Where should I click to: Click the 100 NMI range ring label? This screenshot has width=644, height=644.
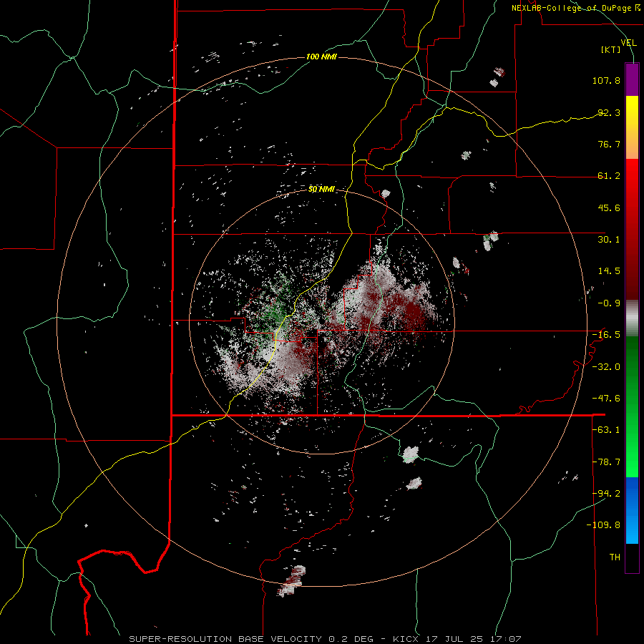(x=321, y=57)
